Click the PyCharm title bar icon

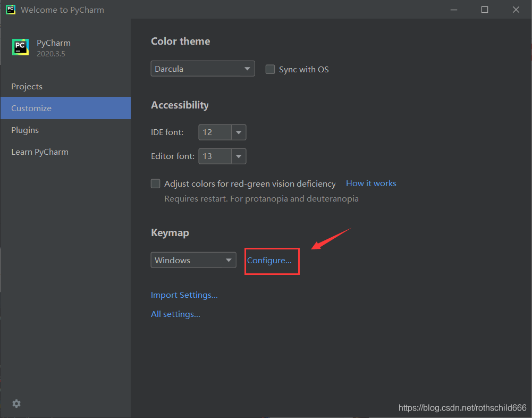10,10
